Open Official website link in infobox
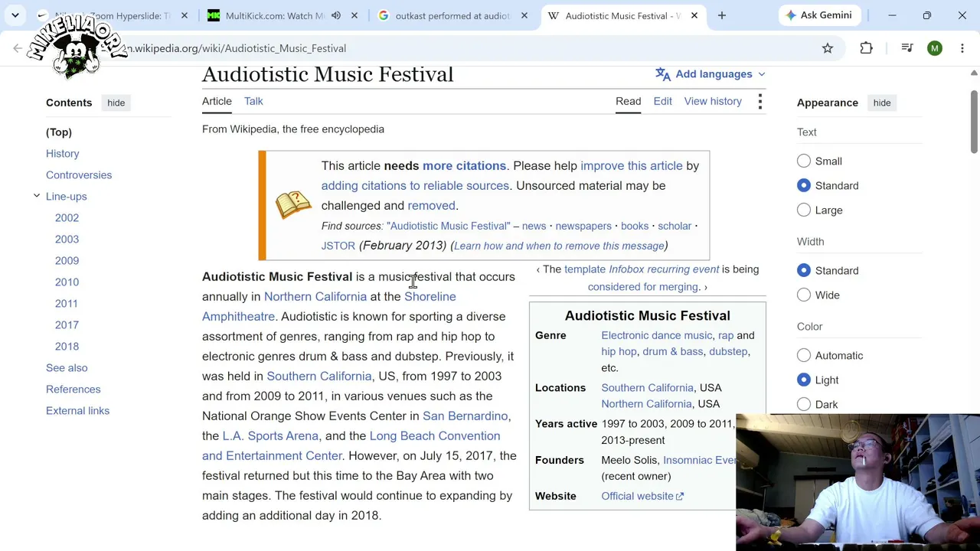 (x=642, y=497)
